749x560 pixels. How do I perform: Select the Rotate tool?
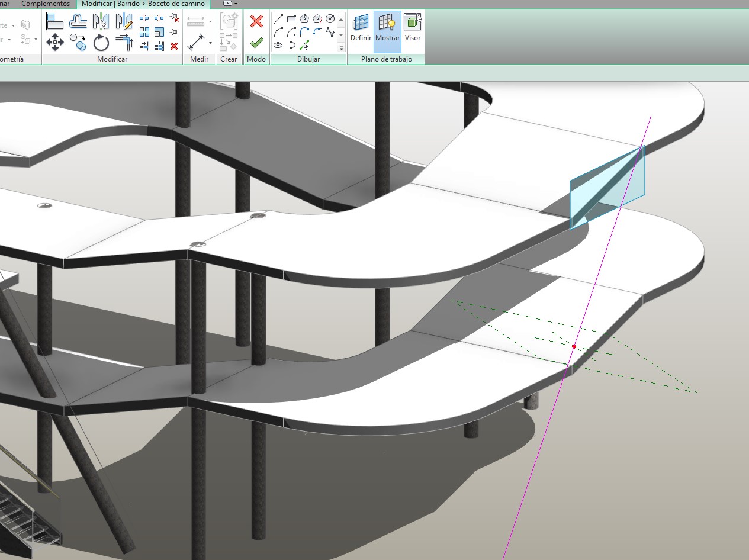click(x=101, y=42)
